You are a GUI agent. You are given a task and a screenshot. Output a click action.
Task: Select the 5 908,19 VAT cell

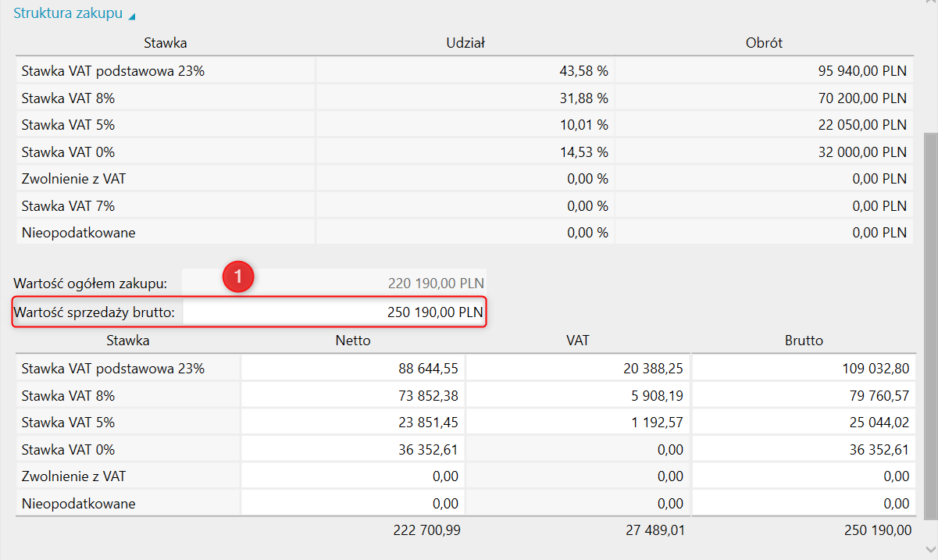[578, 396]
